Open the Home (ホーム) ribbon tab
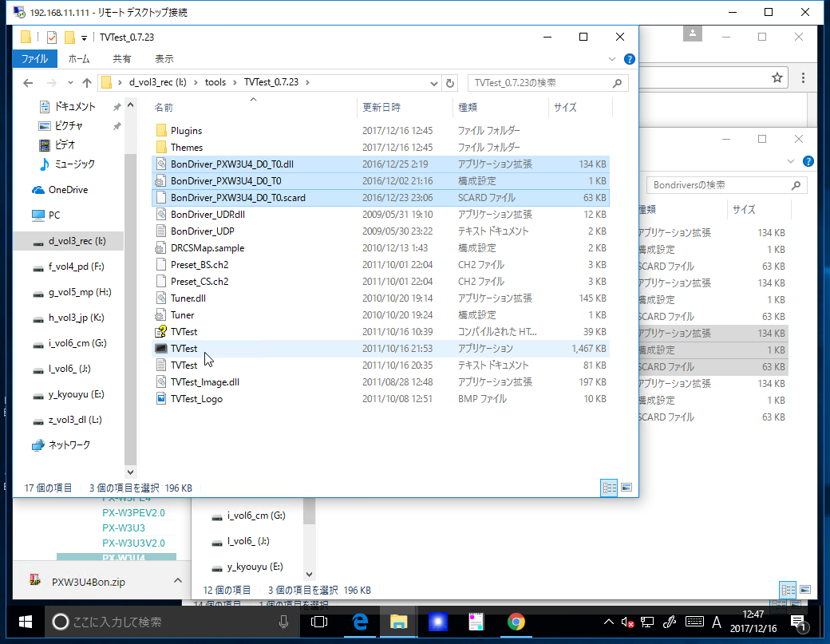This screenshot has height=644, width=830. [79, 59]
